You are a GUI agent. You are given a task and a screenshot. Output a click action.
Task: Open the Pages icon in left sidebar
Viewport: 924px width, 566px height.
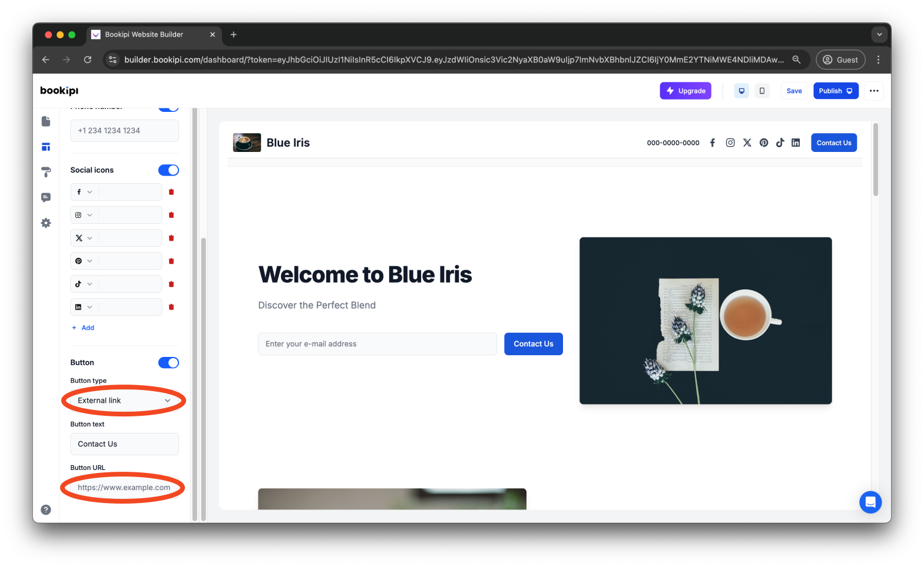click(46, 121)
